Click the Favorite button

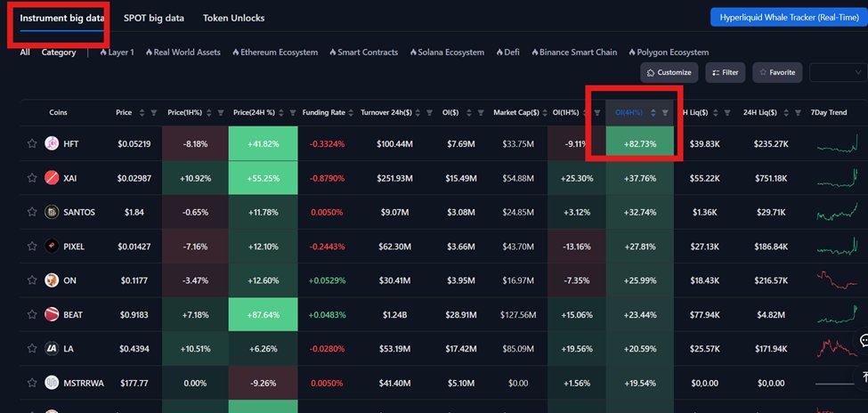(x=777, y=72)
